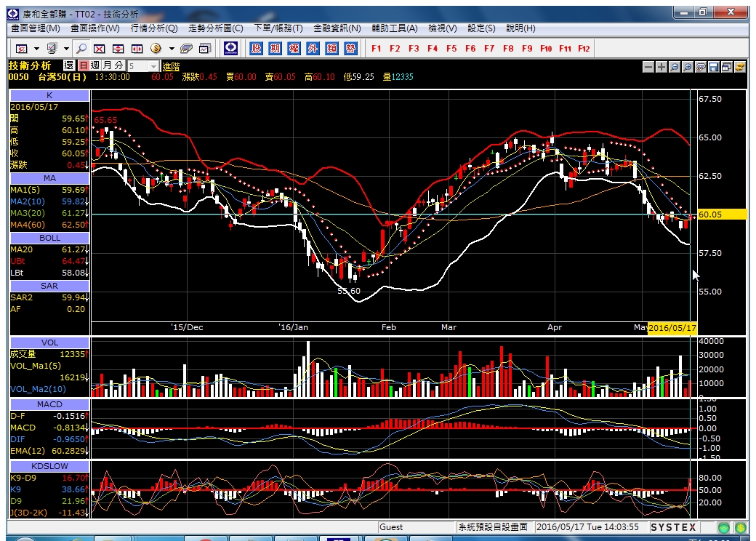Click the red F12 shortcut button
The width and height of the screenshot is (756, 541).
(x=584, y=48)
